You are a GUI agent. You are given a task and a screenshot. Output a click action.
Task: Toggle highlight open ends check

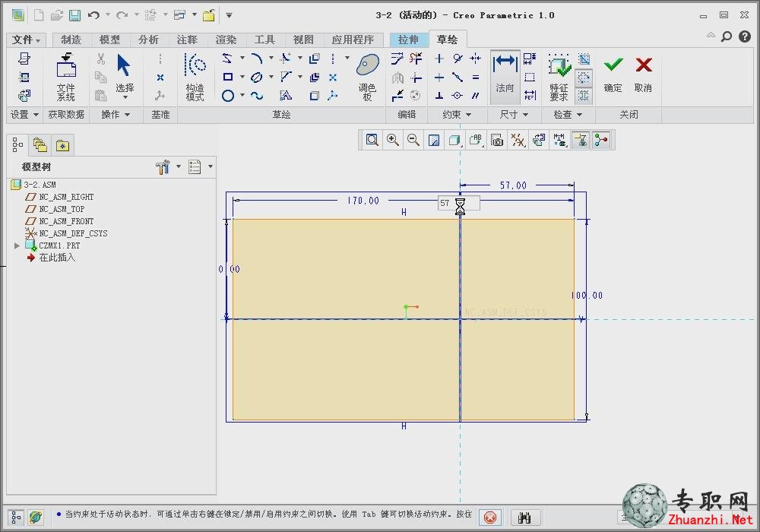(584, 78)
